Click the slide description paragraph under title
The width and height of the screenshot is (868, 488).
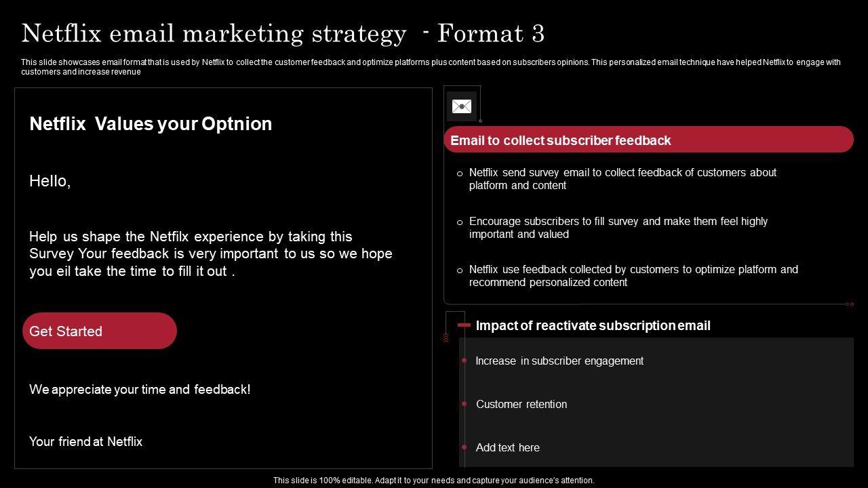click(431, 66)
